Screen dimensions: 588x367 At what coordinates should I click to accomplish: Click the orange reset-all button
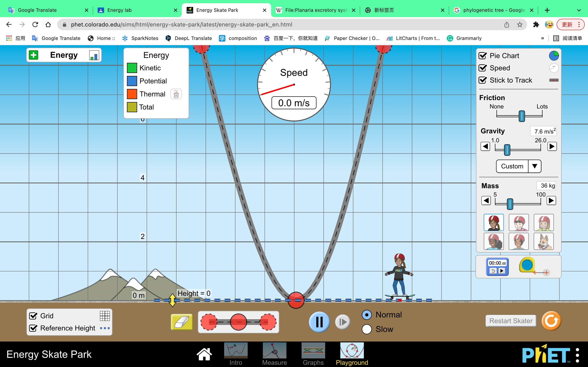[551, 321]
